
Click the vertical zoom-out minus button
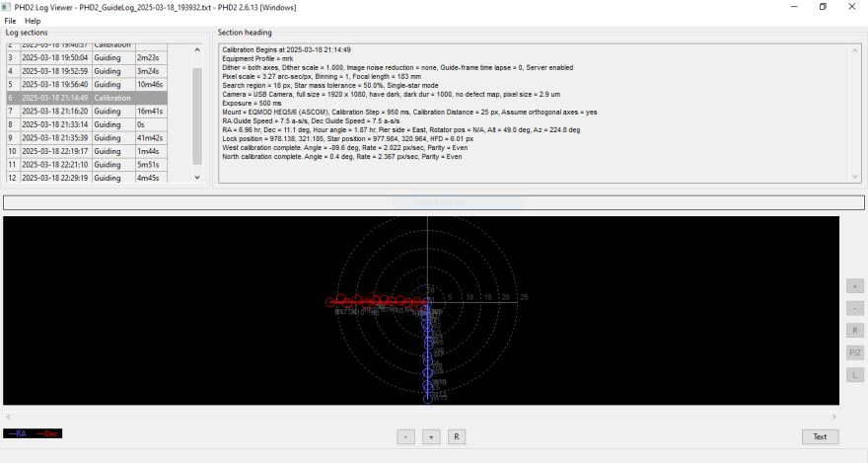854,308
